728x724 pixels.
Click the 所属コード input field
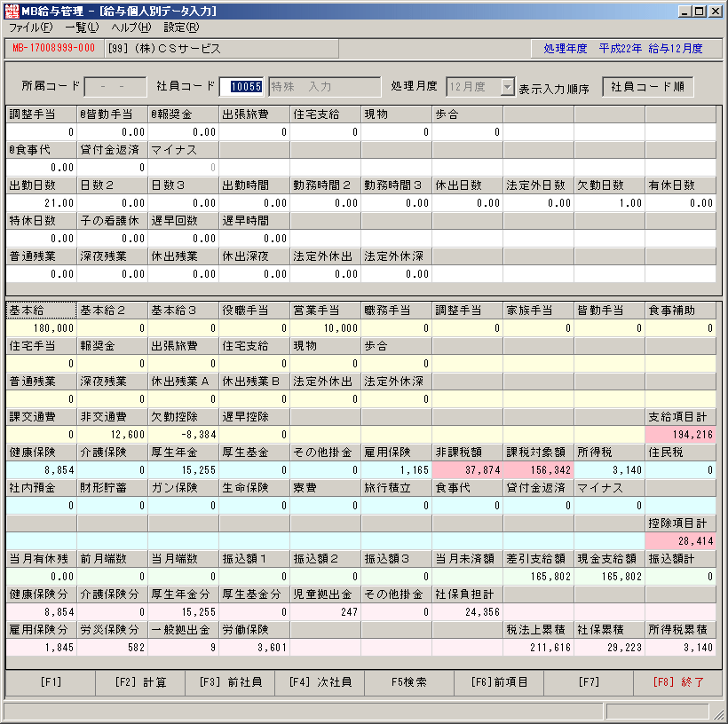tap(115, 87)
